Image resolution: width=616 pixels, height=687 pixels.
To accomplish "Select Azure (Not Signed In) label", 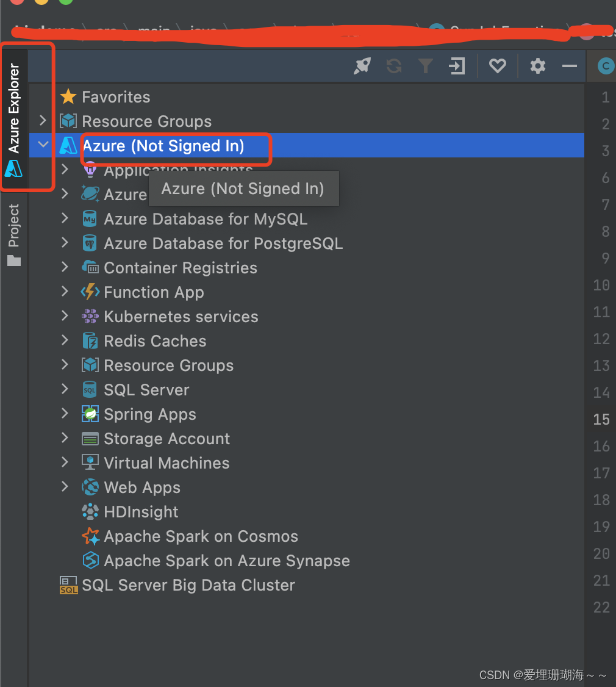I will [x=163, y=146].
